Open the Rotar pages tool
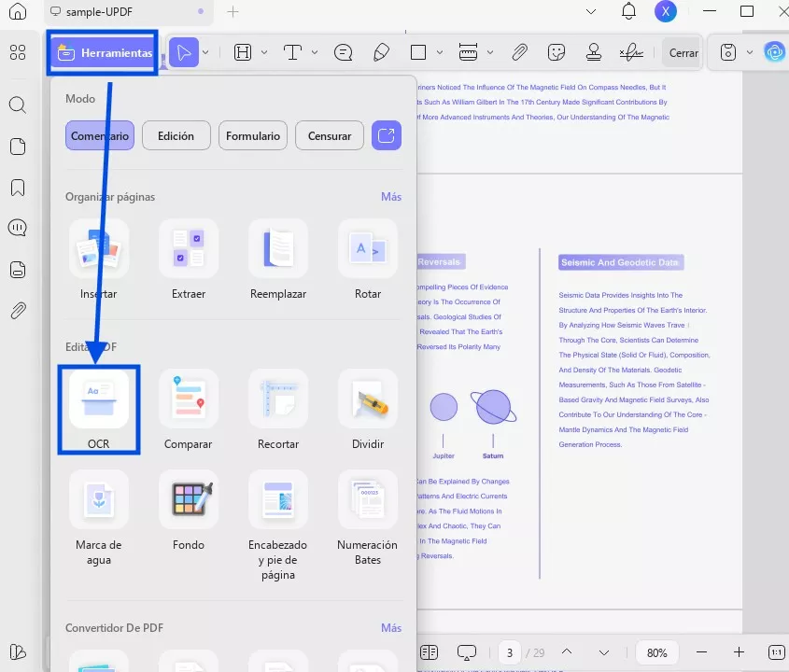The image size is (789, 672). (368, 259)
